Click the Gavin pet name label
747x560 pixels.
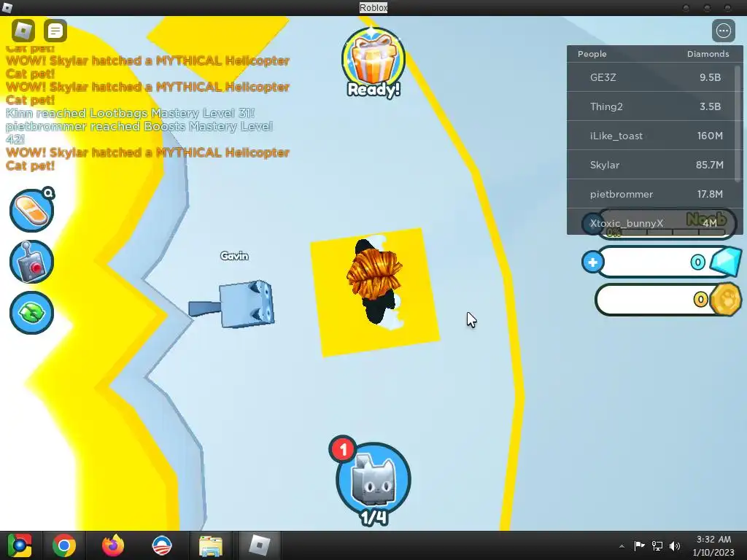pyautogui.click(x=234, y=256)
